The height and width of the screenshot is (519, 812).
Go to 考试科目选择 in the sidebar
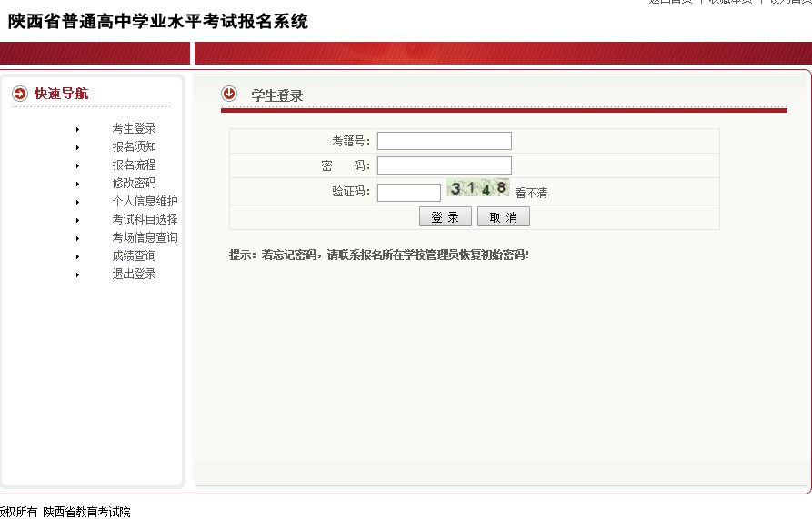[145, 219]
